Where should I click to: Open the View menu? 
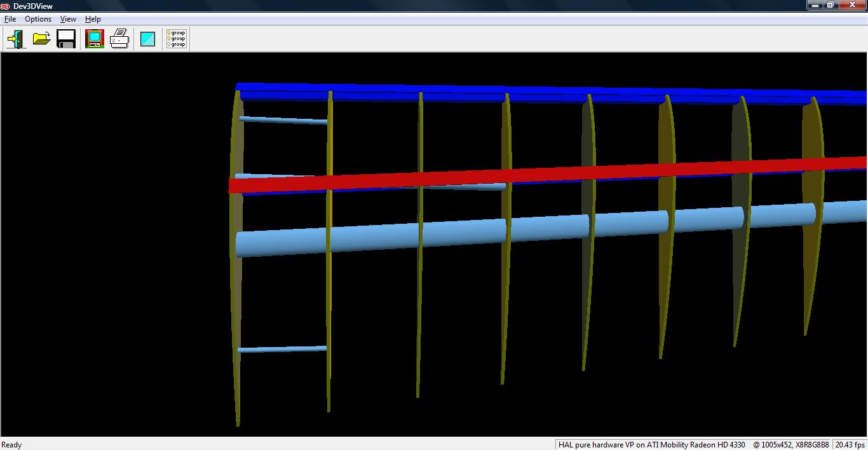pyautogui.click(x=68, y=19)
